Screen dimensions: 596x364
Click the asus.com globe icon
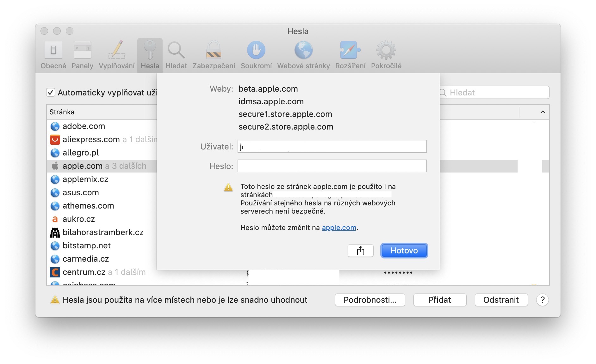55,193
